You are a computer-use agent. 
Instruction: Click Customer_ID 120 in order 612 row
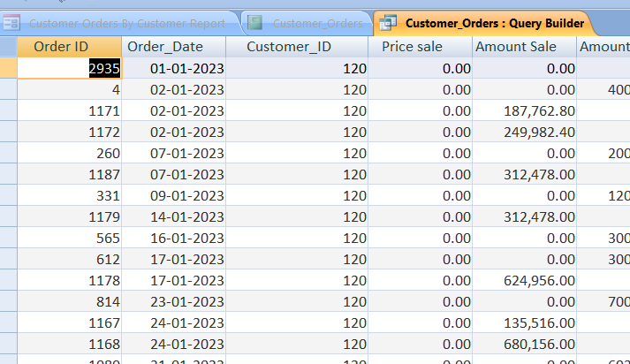[297, 260]
